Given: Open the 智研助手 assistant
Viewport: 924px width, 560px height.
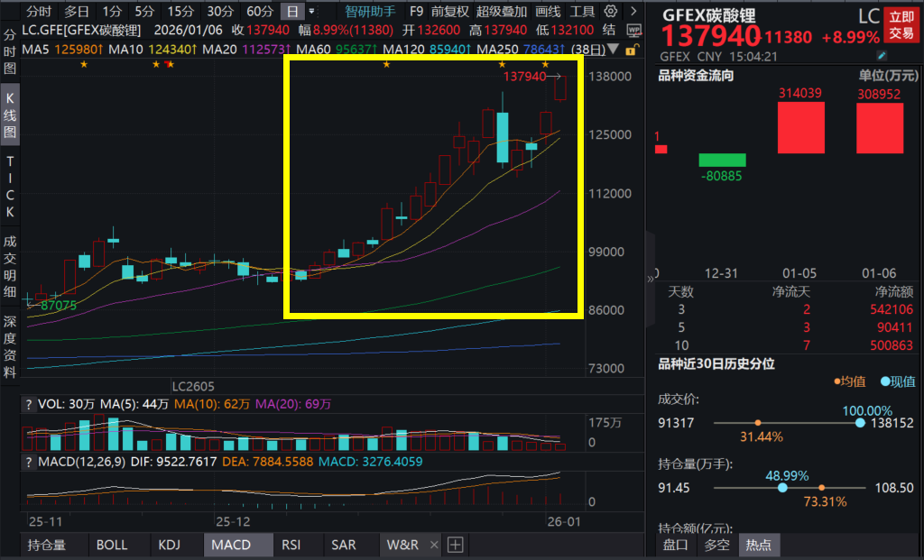Looking at the screenshot, I should [x=370, y=12].
